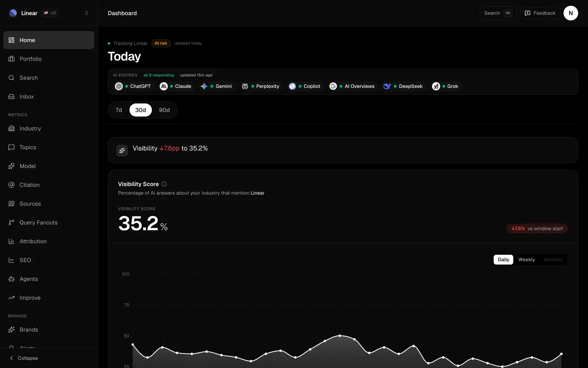Click the Copilot engine icon
588x368 pixels.
pos(292,86)
